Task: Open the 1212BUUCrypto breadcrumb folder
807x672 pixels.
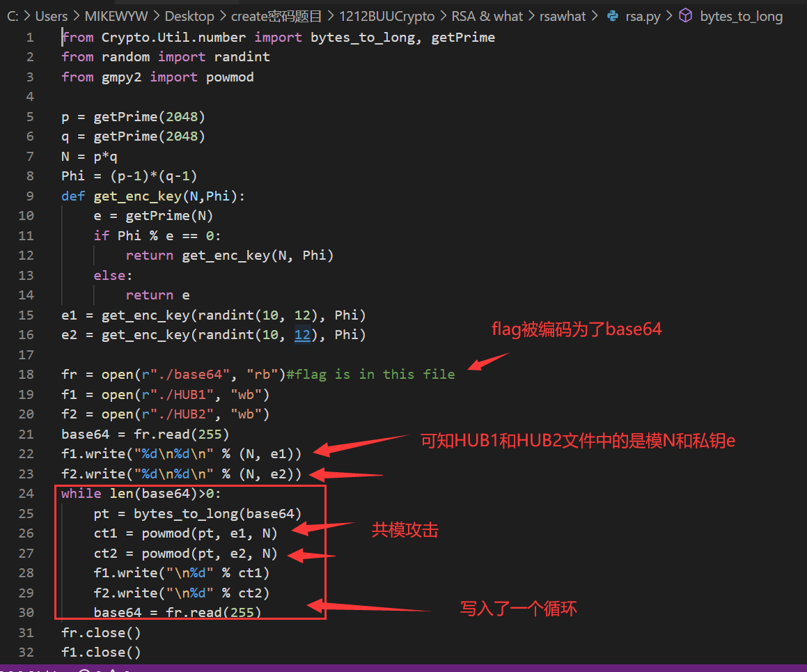Action: pos(386,17)
